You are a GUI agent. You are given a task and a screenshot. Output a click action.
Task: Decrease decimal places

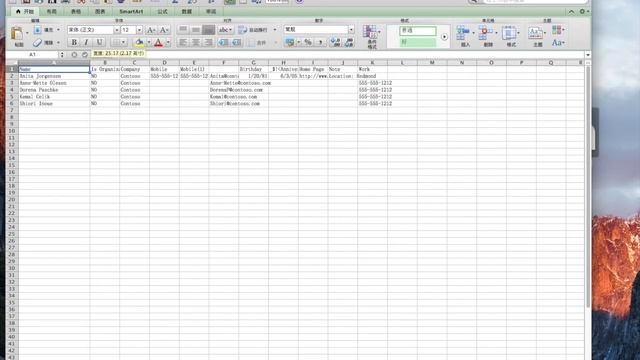point(349,42)
